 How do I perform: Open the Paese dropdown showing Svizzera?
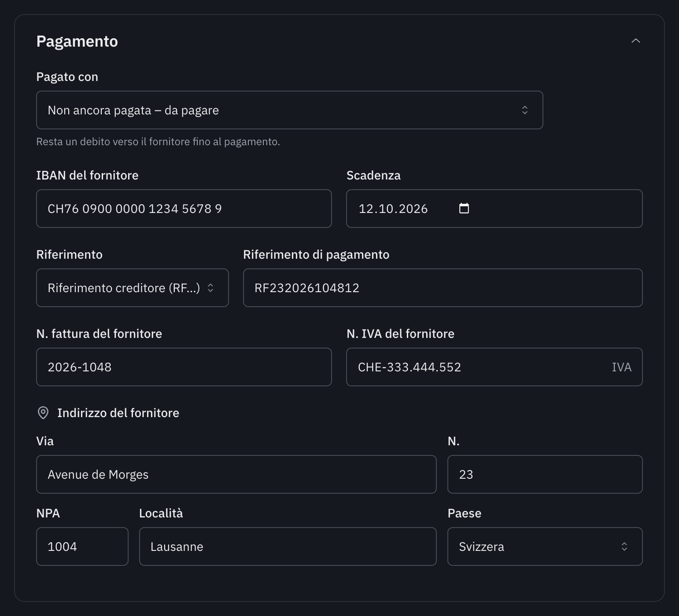(x=545, y=546)
